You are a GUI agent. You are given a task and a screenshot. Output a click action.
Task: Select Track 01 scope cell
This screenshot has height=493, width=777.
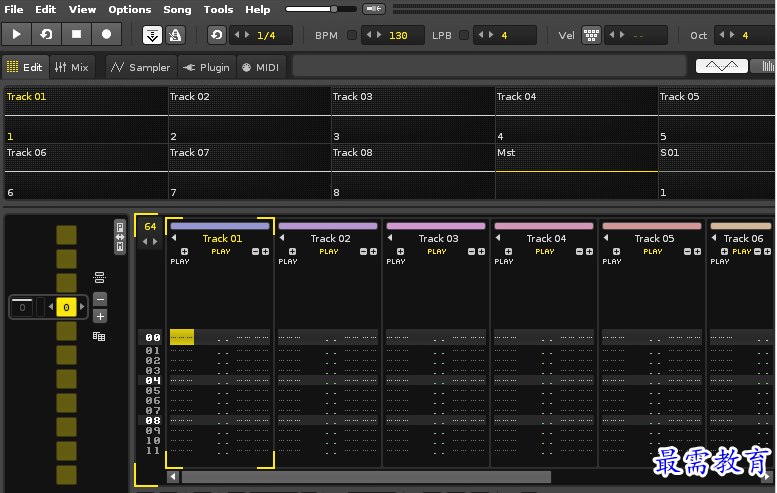[x=86, y=115]
